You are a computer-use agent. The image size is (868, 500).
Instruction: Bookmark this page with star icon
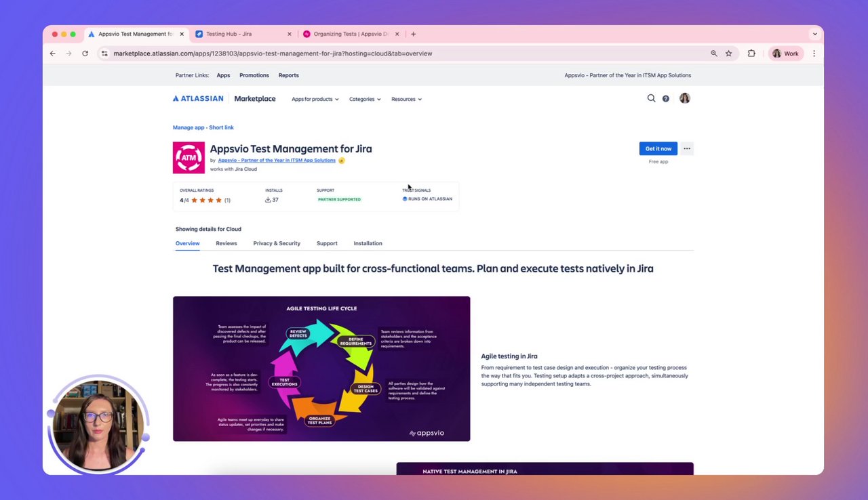click(x=728, y=54)
